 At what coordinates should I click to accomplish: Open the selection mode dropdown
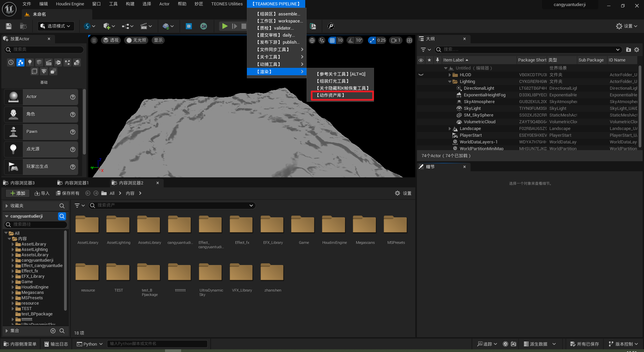point(56,26)
